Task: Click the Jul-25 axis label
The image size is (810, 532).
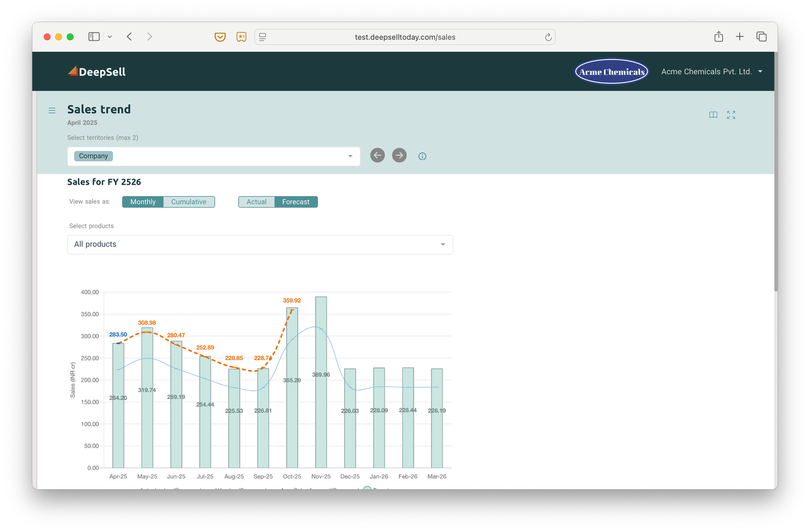Action: tap(205, 476)
